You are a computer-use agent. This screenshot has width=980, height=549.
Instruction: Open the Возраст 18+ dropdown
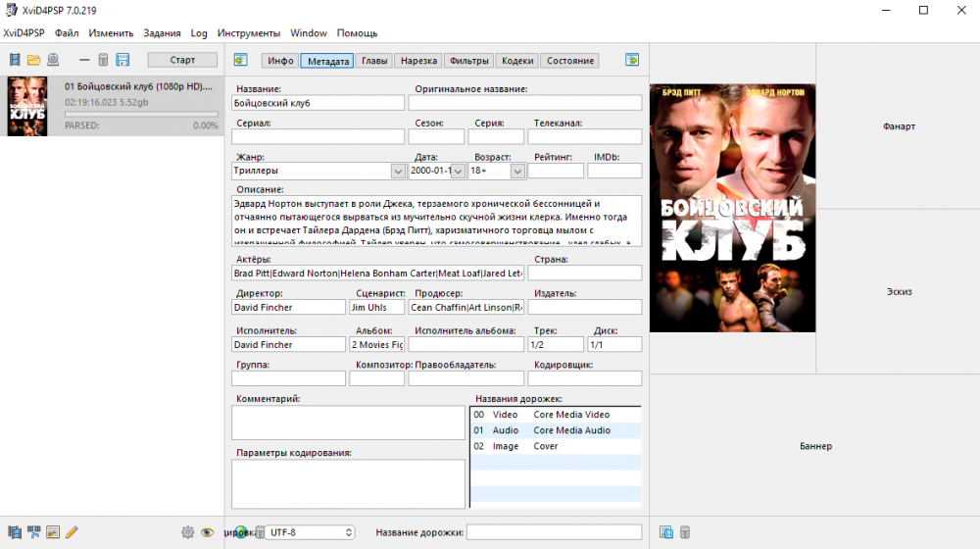(x=517, y=171)
